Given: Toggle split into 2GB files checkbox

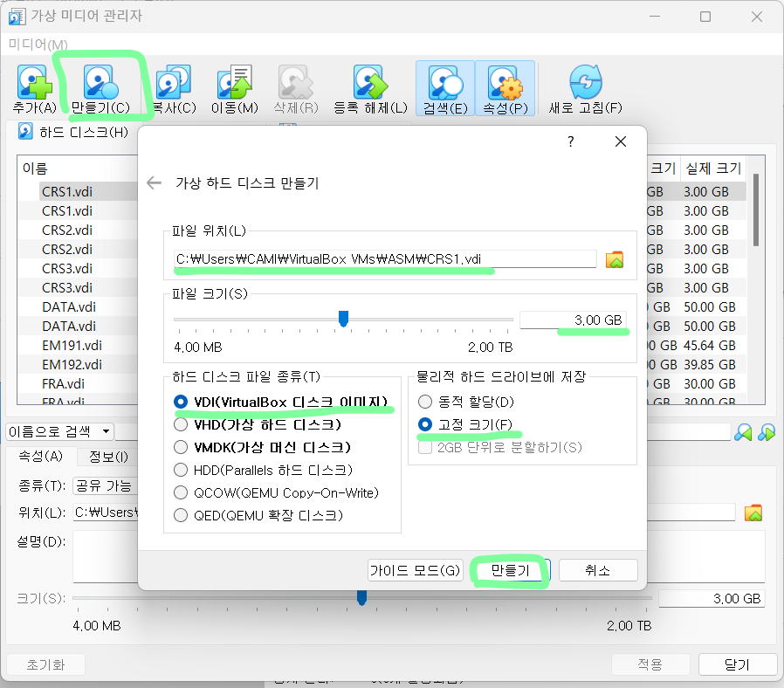Looking at the screenshot, I should [x=425, y=447].
